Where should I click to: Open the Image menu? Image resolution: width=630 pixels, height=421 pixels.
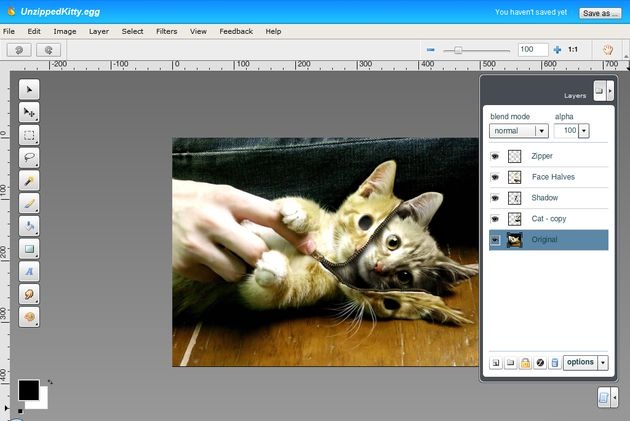click(65, 31)
